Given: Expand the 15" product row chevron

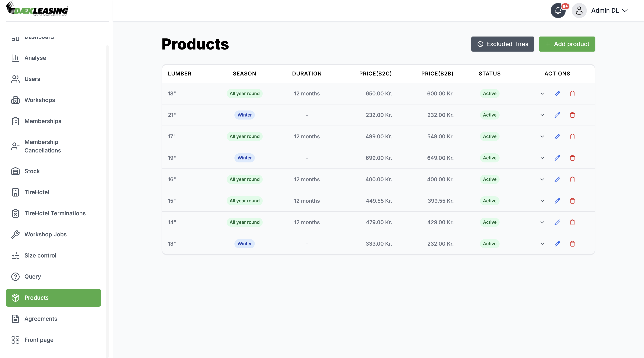Looking at the screenshot, I should 542,201.
